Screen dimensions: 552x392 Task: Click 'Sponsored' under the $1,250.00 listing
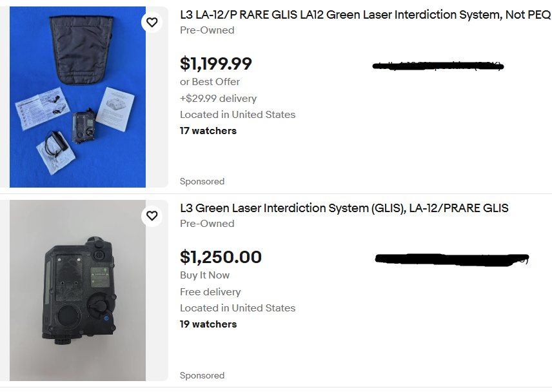202,375
